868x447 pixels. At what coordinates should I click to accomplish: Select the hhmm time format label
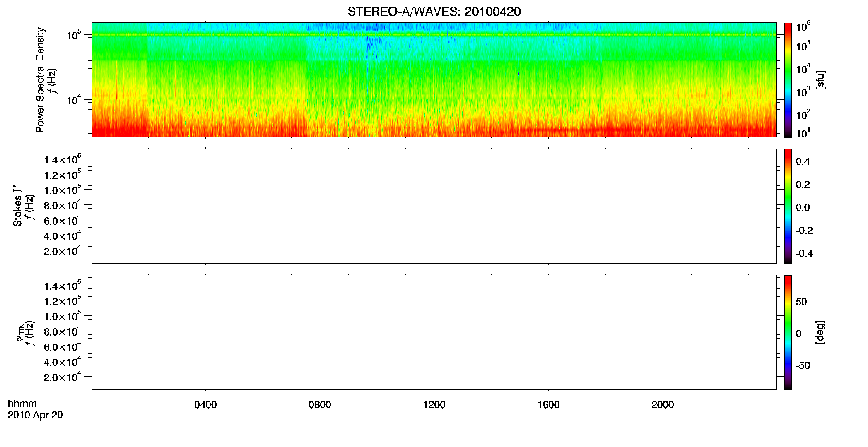pos(22,404)
